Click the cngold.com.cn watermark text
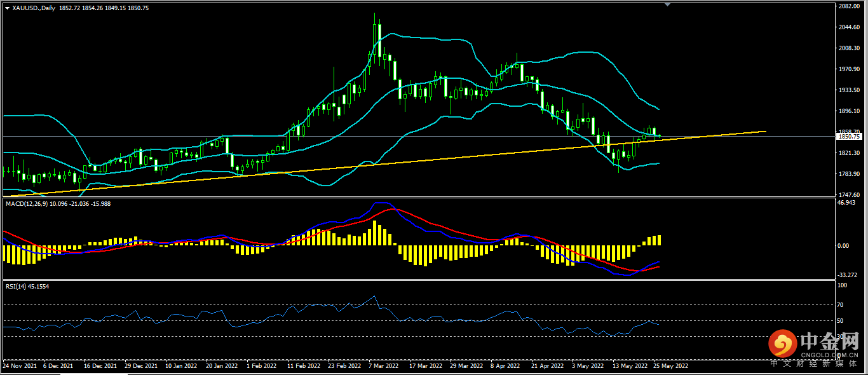The height and width of the screenshot is (375, 868). 829,355
